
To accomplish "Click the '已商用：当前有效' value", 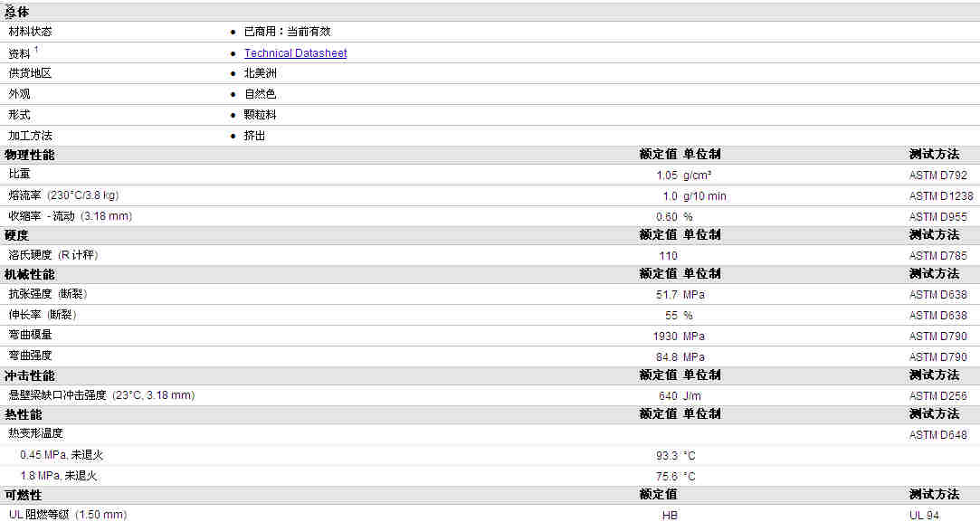I will point(288,32).
